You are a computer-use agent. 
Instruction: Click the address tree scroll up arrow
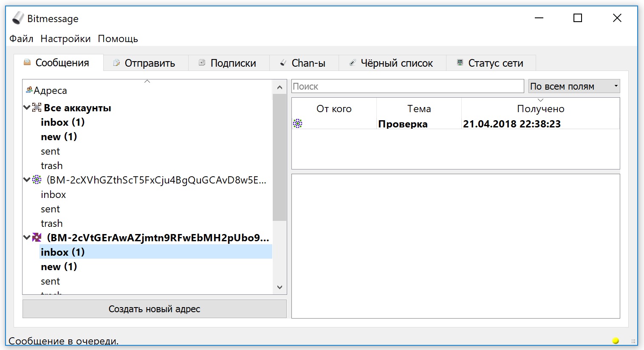(x=280, y=87)
